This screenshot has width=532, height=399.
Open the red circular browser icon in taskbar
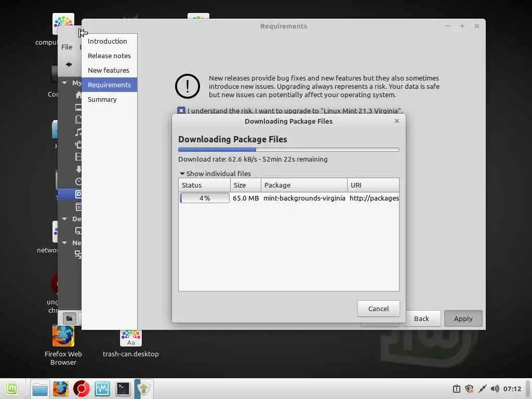click(82, 389)
